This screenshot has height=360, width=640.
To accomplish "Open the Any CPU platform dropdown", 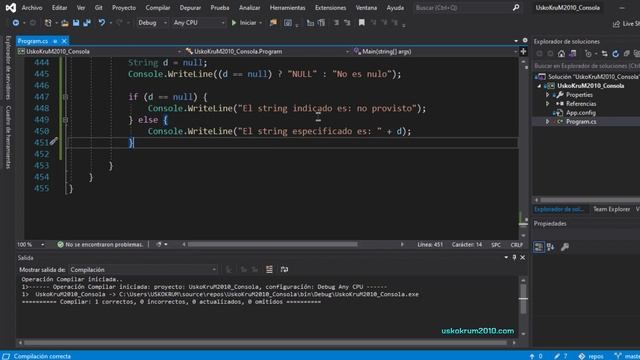I will [199, 23].
